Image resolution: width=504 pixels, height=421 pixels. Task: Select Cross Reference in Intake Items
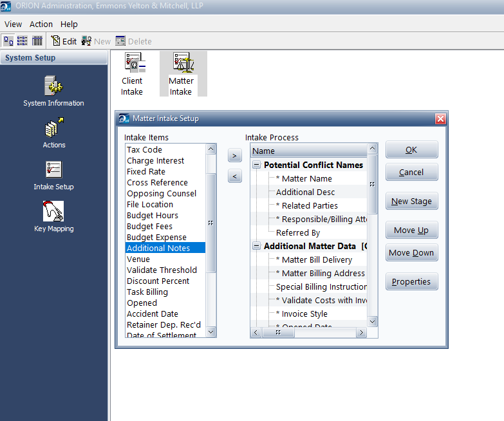pos(165,183)
